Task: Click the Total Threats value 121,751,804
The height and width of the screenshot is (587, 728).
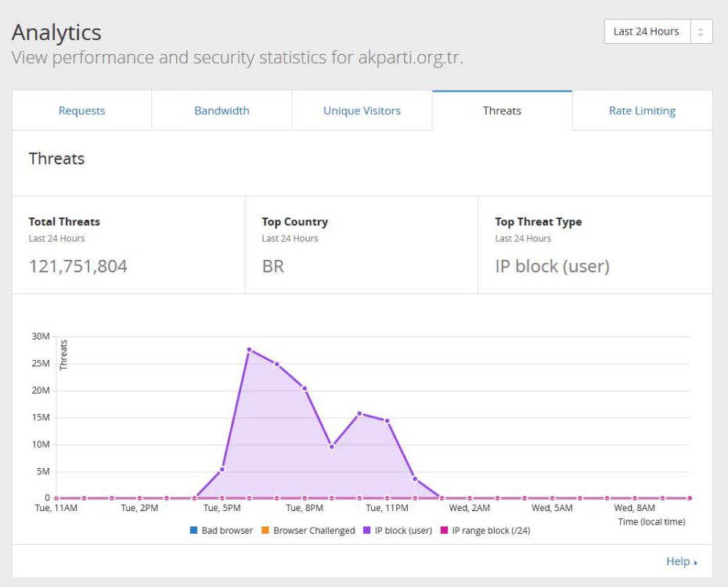Action: [x=77, y=266]
